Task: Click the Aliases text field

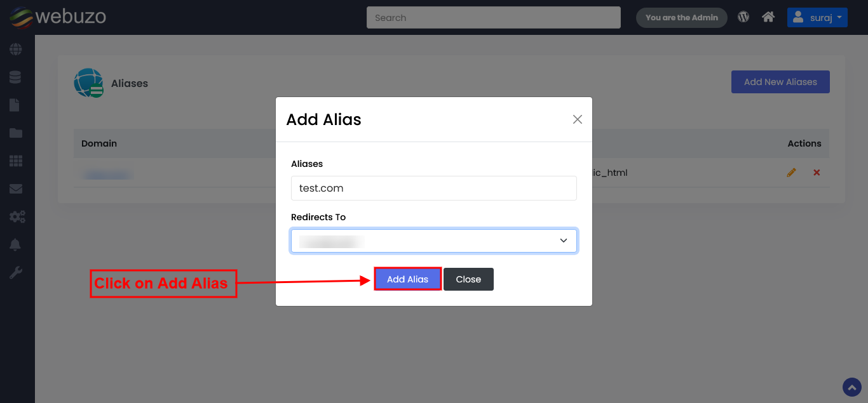Action: pyautogui.click(x=434, y=188)
